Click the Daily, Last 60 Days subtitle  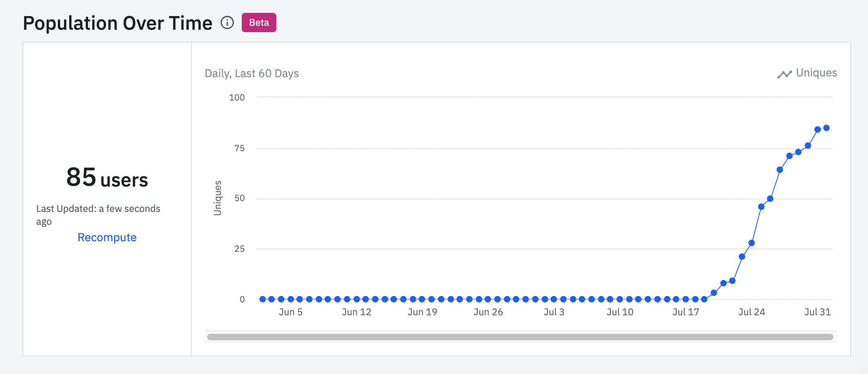[x=251, y=74]
